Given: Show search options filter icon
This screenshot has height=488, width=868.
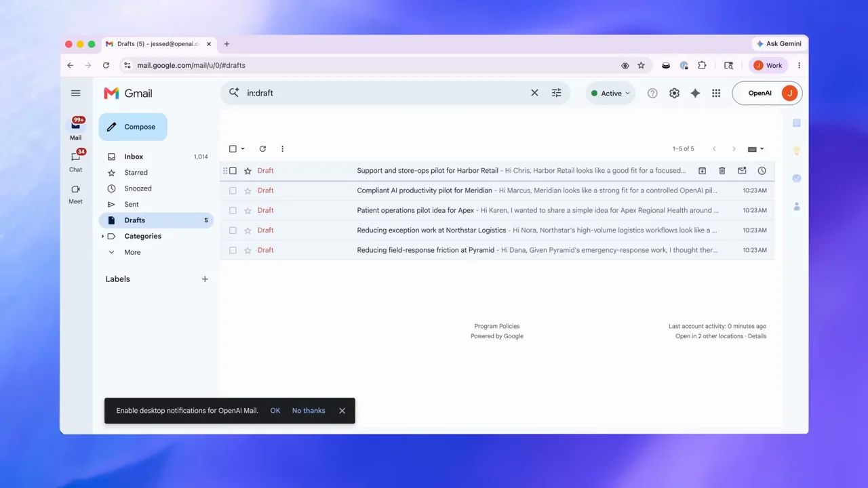Looking at the screenshot, I should coord(556,93).
